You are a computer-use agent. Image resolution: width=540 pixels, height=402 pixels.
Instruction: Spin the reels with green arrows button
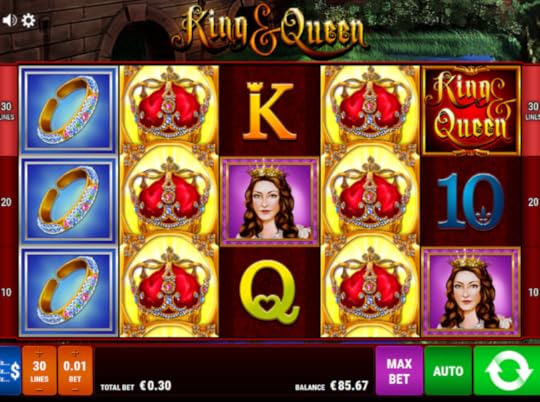507,371
